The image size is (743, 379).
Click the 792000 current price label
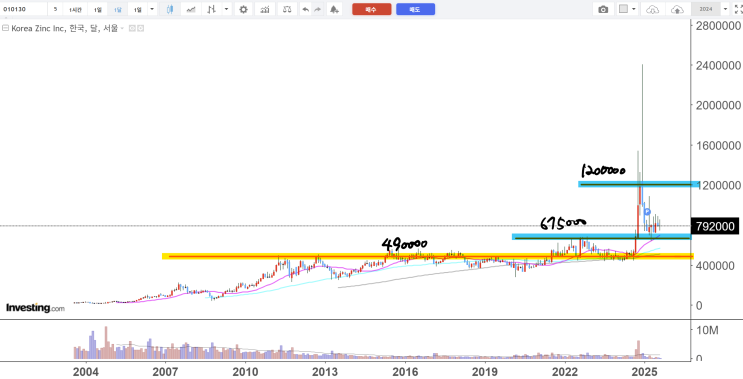tap(715, 226)
